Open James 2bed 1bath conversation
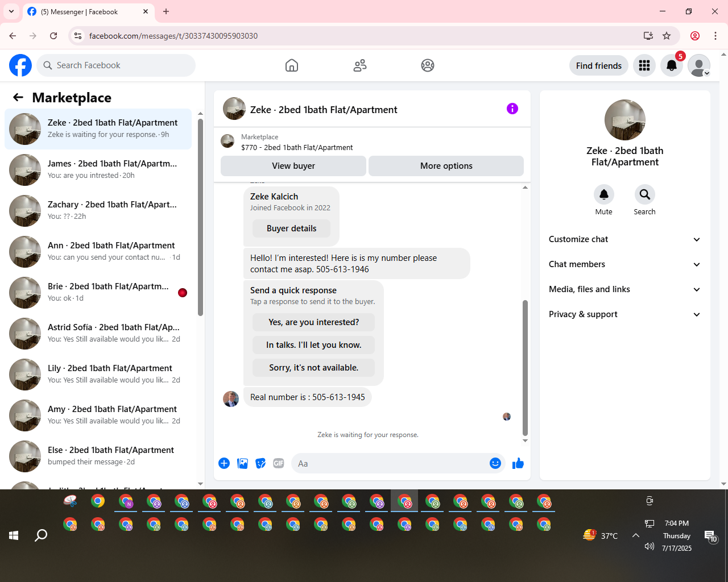Screen dimensions: 728x582 pyautogui.click(x=98, y=170)
